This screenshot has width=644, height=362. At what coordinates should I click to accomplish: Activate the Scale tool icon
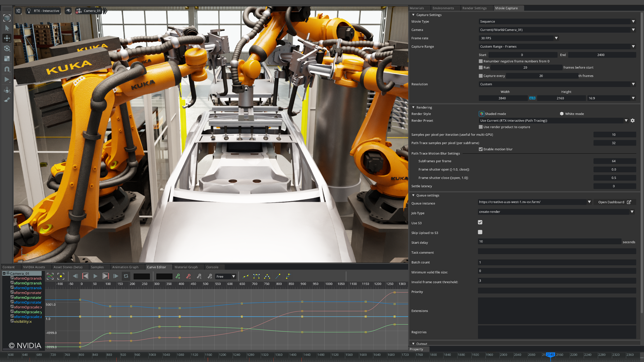[x=7, y=59]
